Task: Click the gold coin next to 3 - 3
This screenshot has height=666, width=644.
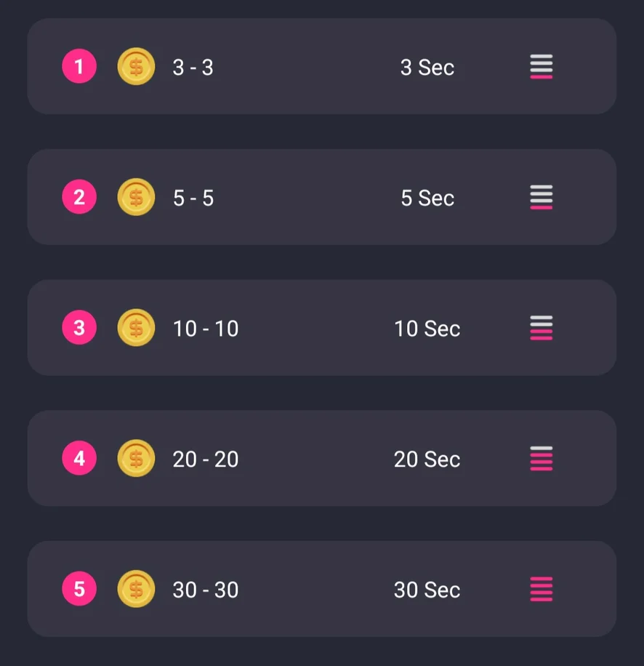Action: point(136,67)
